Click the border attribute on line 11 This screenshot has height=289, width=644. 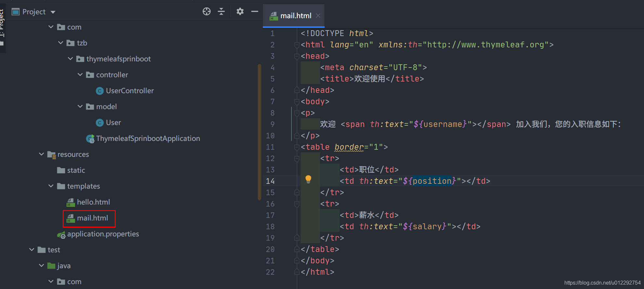click(349, 147)
